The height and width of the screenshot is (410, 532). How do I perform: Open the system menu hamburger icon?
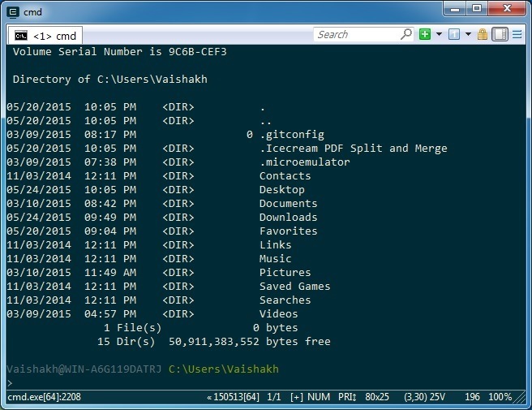519,34
